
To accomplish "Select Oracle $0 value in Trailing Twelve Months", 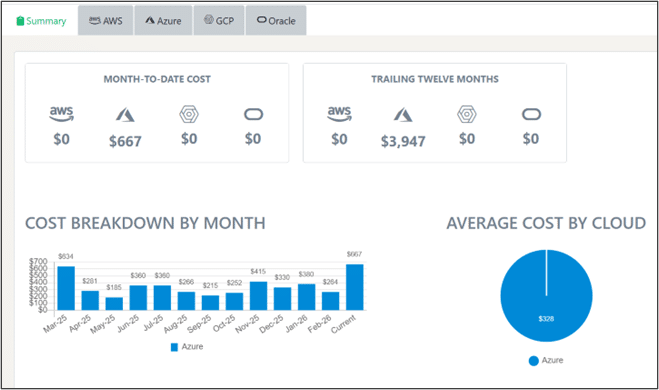I will point(531,139).
